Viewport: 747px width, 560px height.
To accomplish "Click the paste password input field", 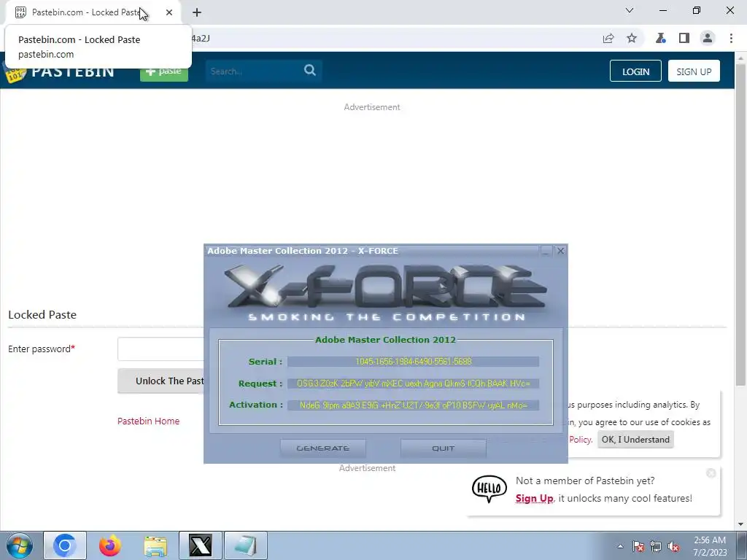I will [x=161, y=349].
